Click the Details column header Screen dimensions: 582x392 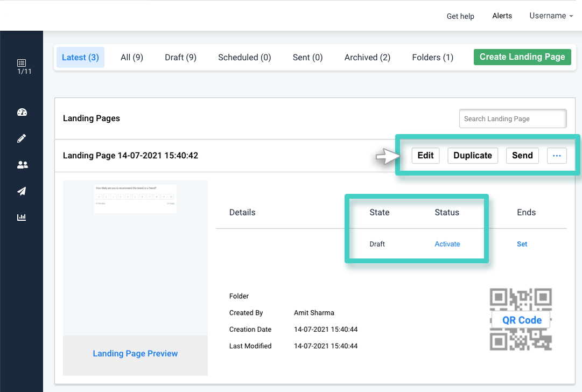click(x=242, y=212)
